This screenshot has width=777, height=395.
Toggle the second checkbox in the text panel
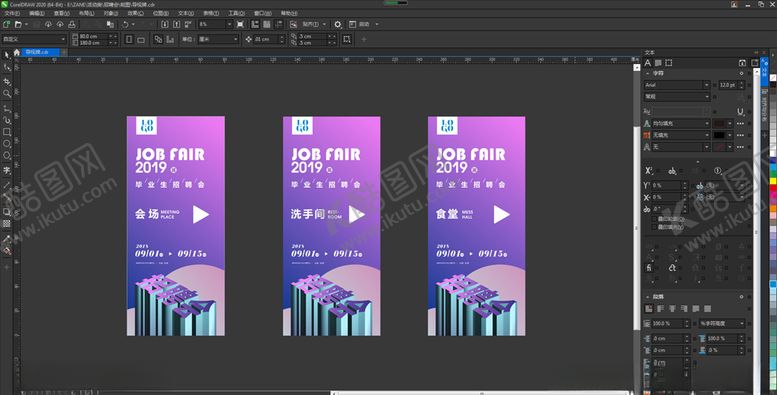coord(655,227)
